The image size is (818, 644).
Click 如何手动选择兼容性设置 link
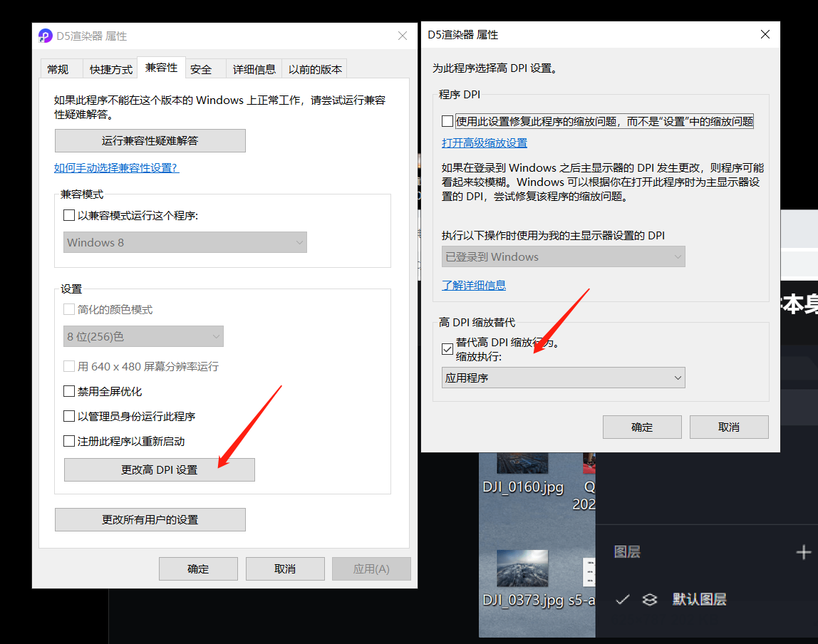(x=116, y=168)
